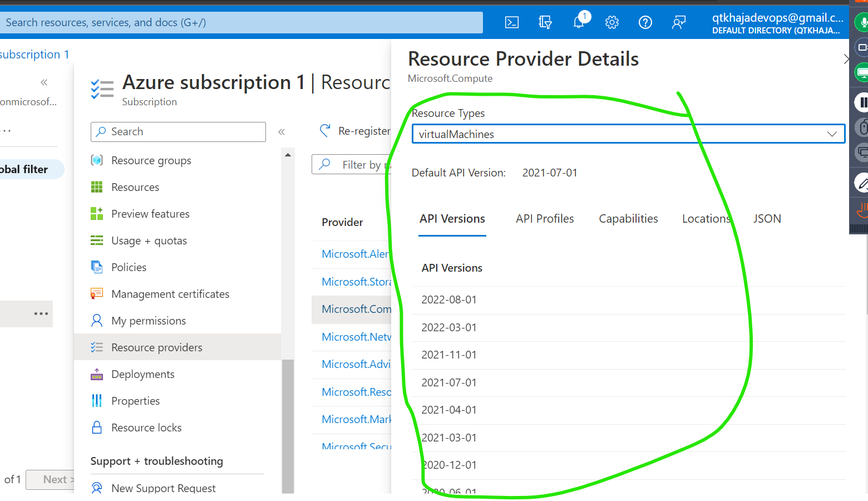
Task: Collapse the far-left pane double chevron
Action: point(44,82)
